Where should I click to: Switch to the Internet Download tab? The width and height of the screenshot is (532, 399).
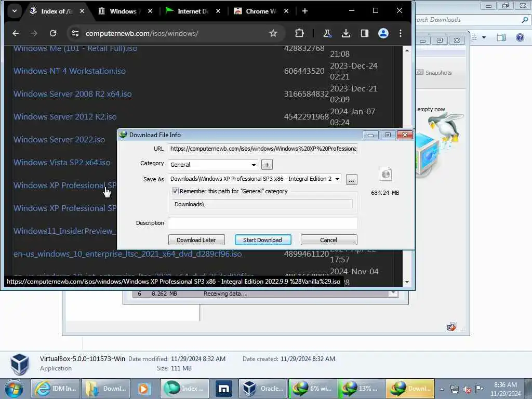(193, 11)
